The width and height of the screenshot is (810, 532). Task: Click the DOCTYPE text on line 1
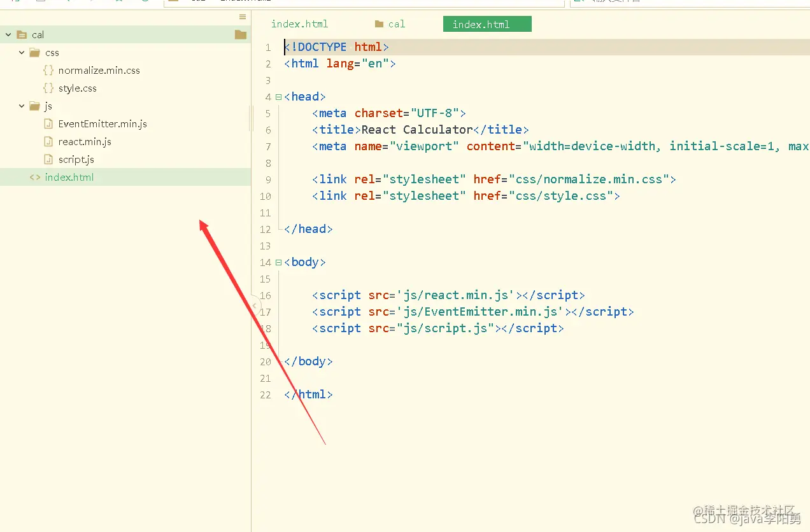(x=322, y=47)
